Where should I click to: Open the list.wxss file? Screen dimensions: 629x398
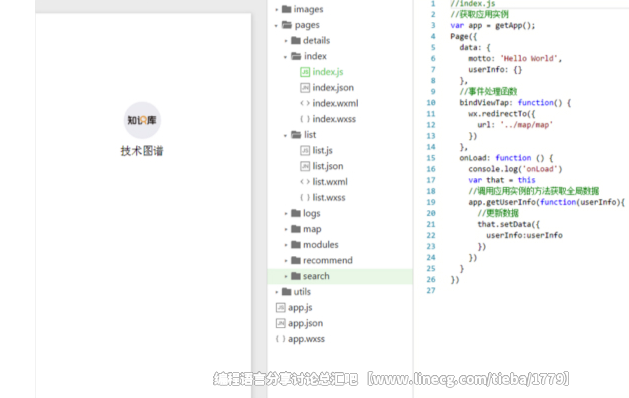[x=329, y=197]
